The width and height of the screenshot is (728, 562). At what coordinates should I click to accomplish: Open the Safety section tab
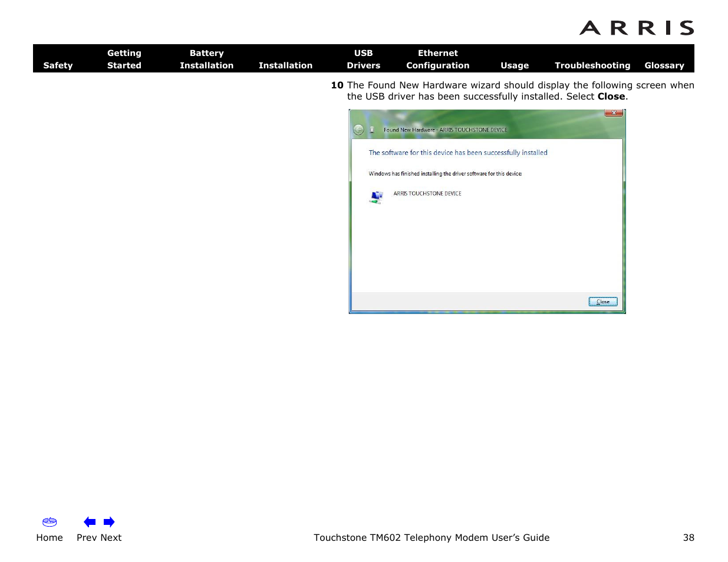(58, 65)
